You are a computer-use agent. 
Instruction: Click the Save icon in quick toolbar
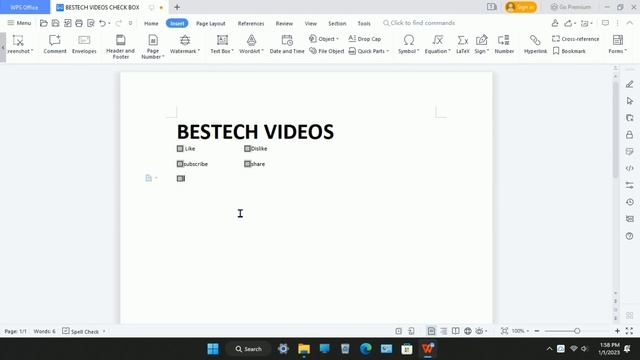pos(56,23)
